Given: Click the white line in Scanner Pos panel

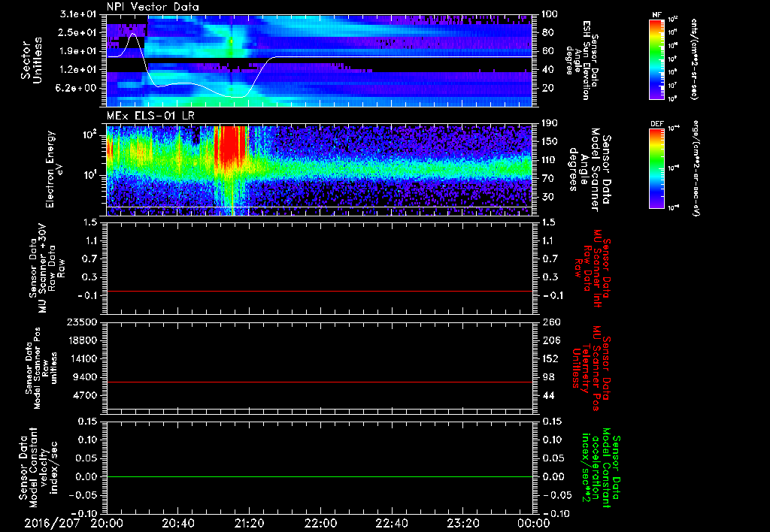Looking at the screenshot, I should pos(319,409).
